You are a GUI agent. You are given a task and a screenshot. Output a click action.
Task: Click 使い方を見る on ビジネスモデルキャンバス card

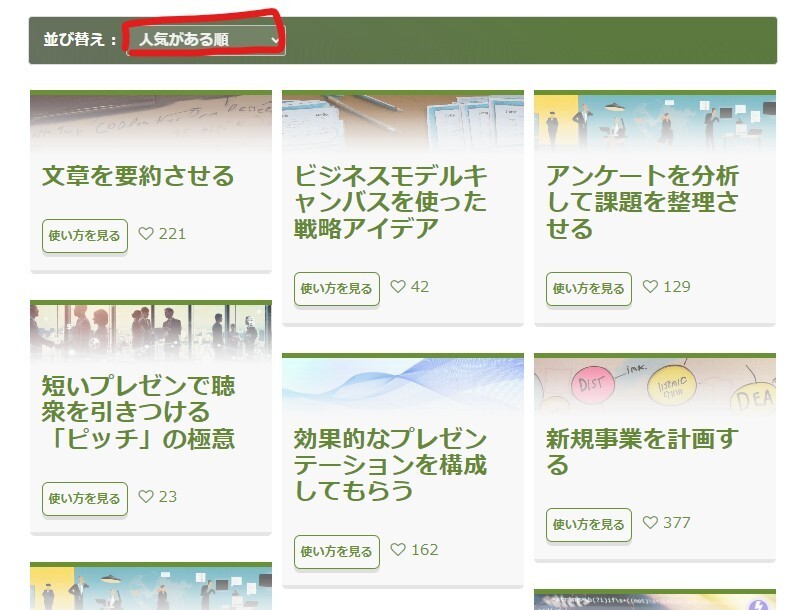pyautogui.click(x=337, y=289)
